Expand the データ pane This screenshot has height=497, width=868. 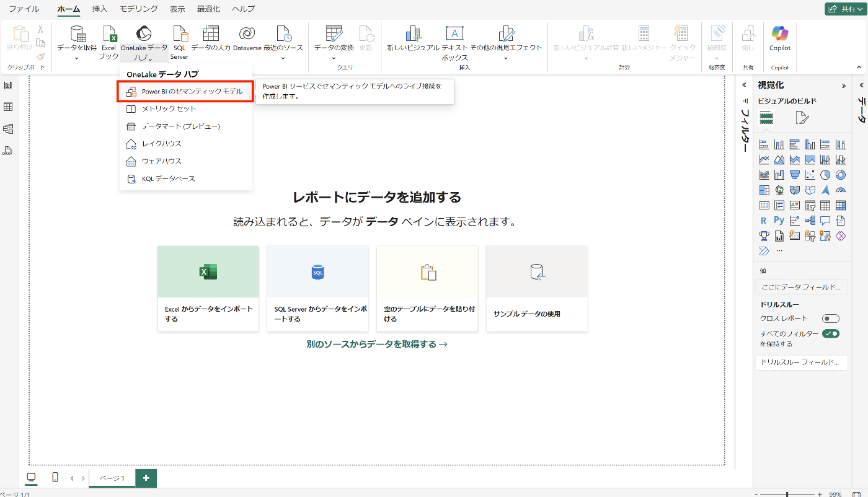click(x=861, y=85)
